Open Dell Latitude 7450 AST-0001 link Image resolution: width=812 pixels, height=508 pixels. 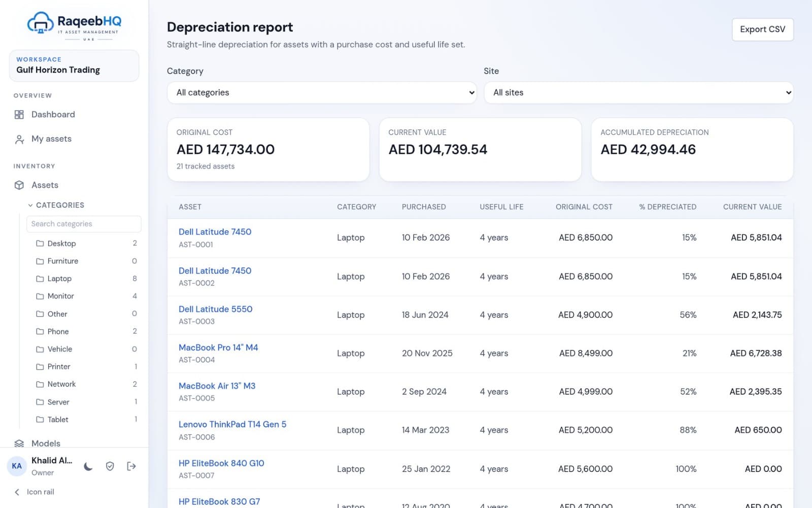pos(215,232)
